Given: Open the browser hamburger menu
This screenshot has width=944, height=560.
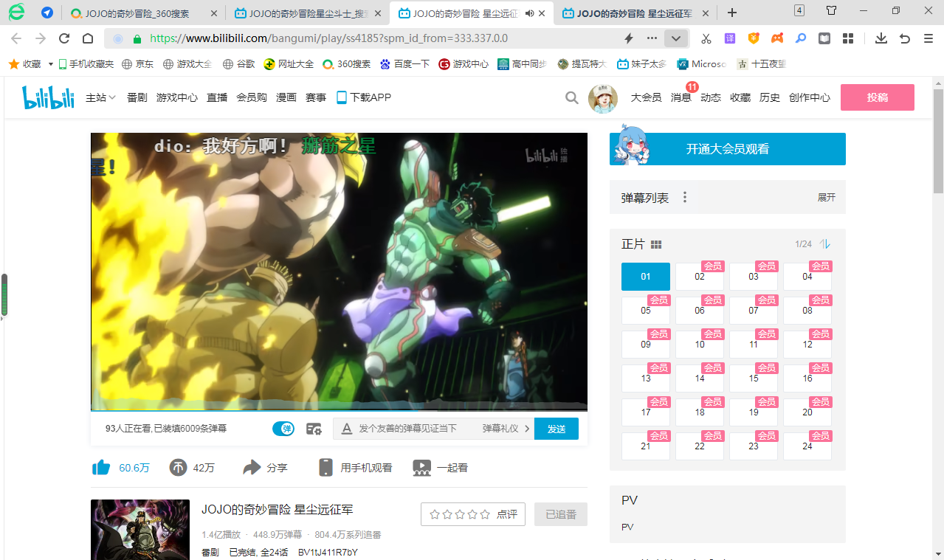Looking at the screenshot, I should pos(928,38).
